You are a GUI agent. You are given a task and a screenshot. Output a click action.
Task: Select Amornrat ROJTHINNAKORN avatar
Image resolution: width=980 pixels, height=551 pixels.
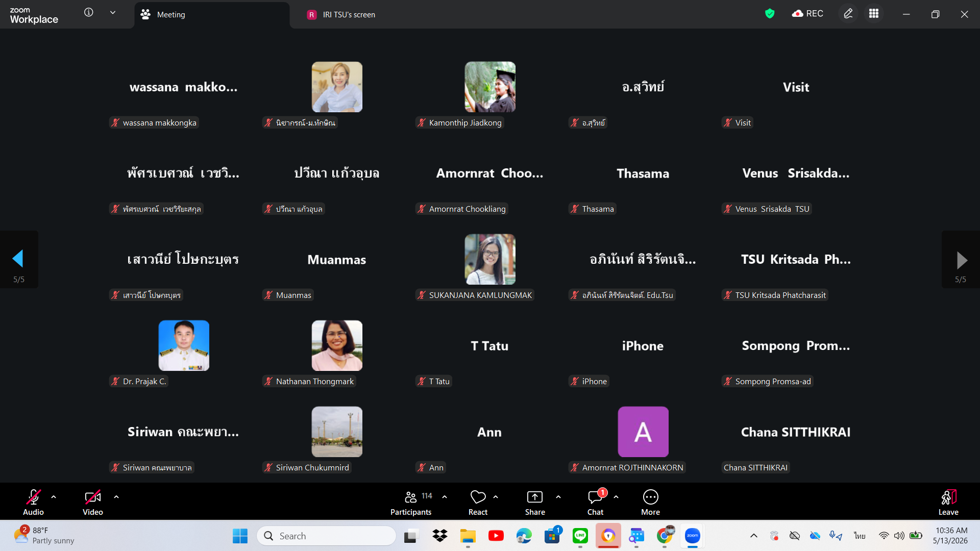point(643,432)
